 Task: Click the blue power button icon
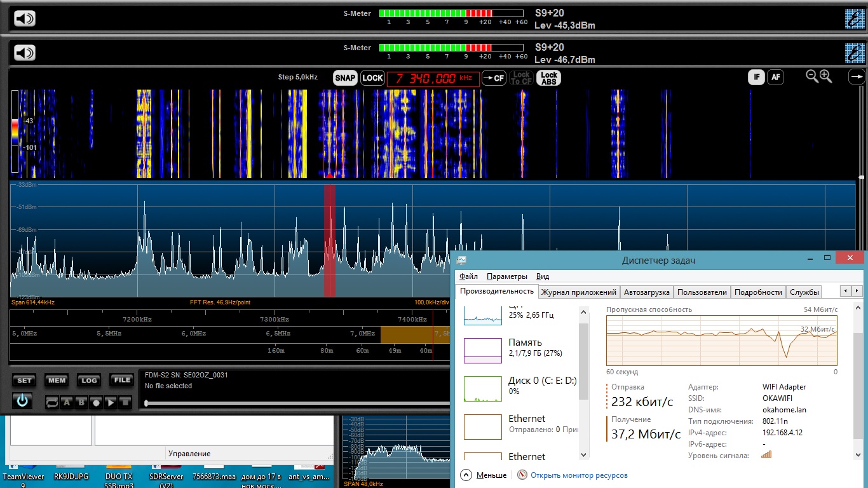[x=23, y=401]
